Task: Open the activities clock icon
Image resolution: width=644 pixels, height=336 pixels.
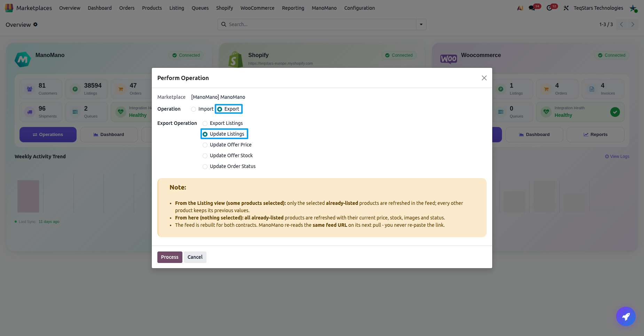Action: pyautogui.click(x=549, y=8)
